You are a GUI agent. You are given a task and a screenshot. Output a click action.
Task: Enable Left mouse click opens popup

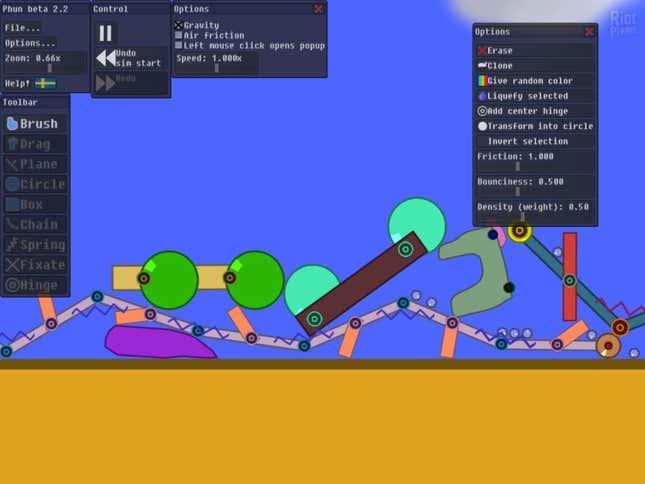[x=179, y=45]
